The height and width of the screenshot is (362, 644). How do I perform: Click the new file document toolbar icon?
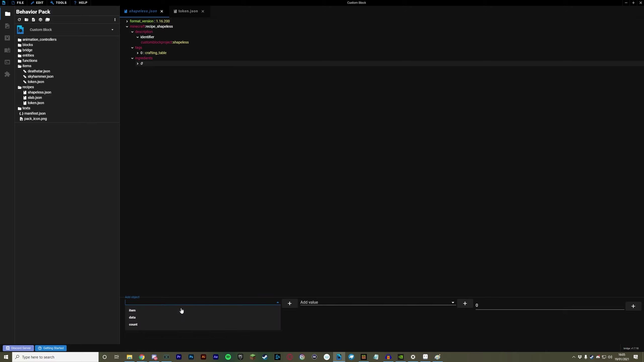33,20
